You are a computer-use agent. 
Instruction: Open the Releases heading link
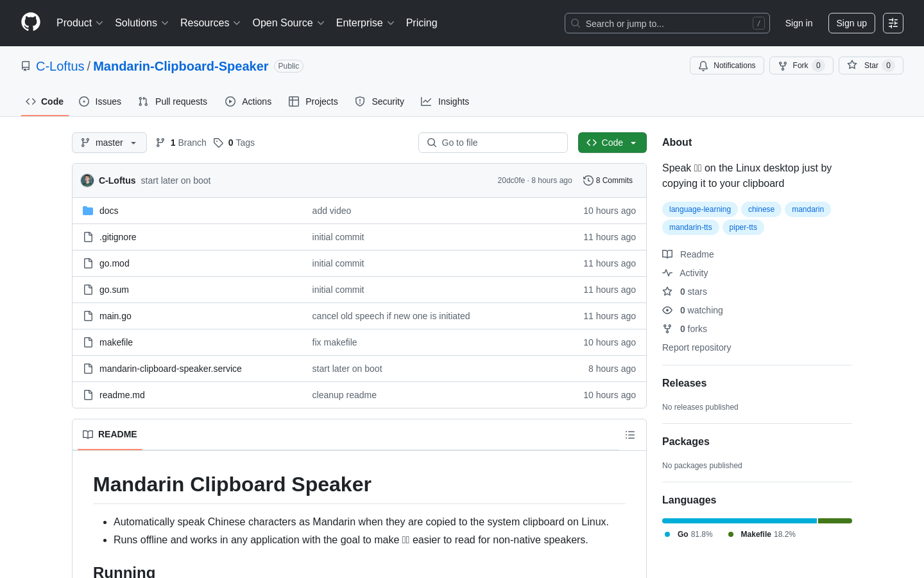coord(684,383)
